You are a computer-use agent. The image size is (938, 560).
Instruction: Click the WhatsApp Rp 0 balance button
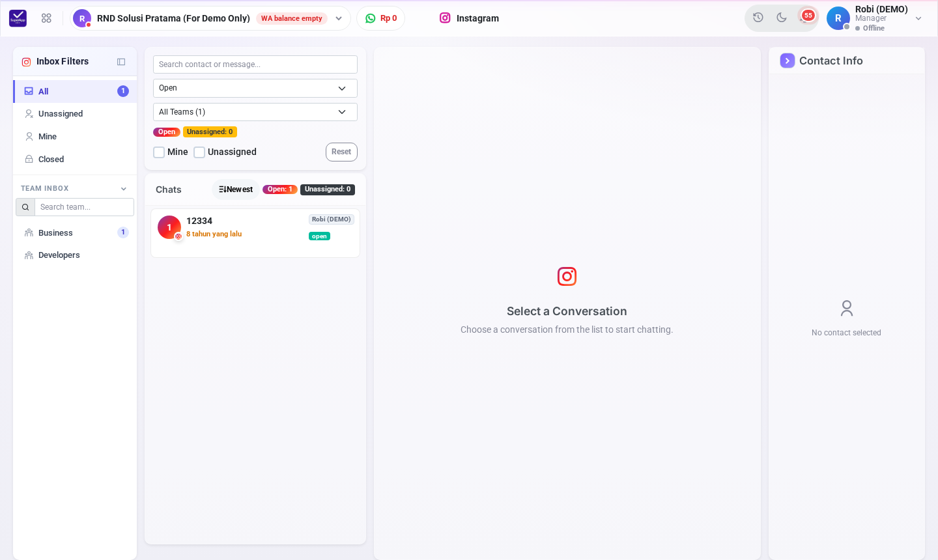[381, 18]
